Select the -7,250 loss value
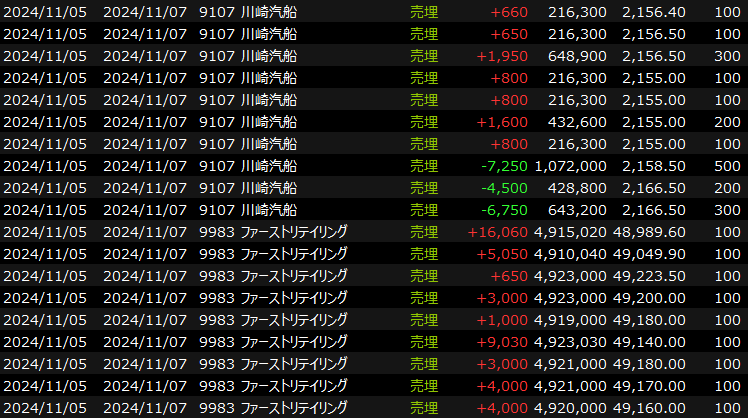748x418 pixels. 505,166
